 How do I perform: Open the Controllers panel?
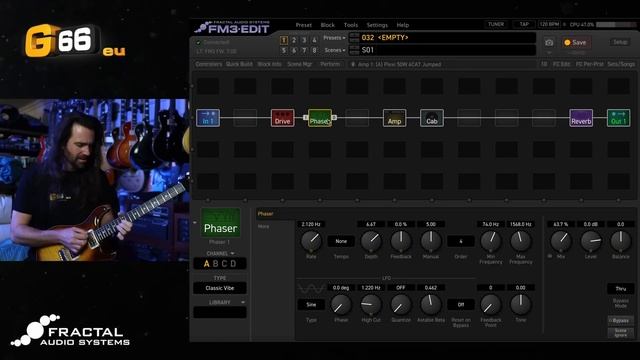point(209,64)
